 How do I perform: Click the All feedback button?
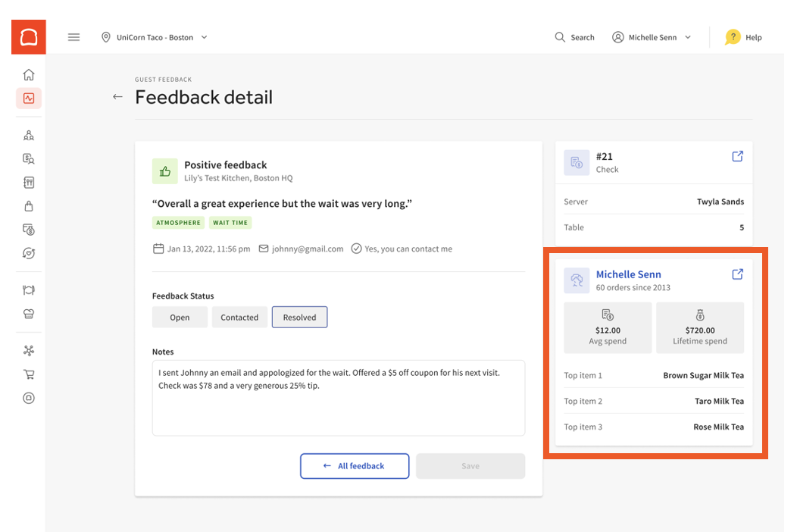[x=355, y=466]
